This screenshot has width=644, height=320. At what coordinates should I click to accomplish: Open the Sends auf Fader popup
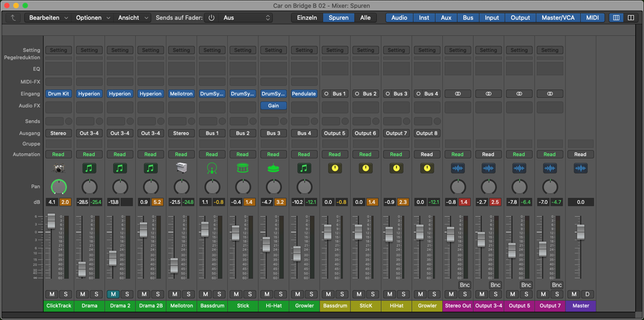[x=238, y=18]
